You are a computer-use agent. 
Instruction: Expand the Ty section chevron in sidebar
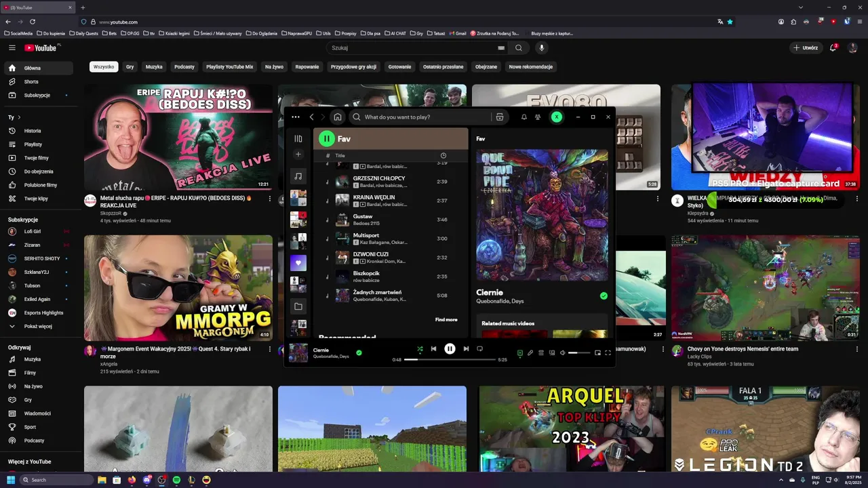[20, 117]
